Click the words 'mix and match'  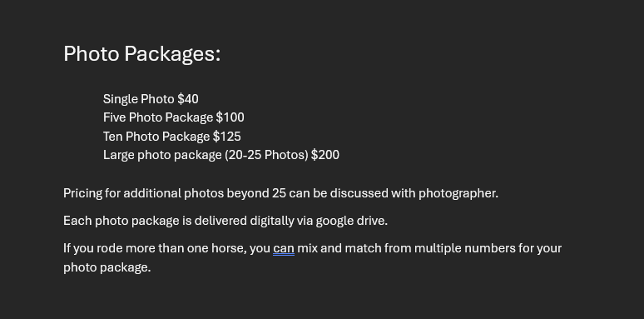[x=339, y=248]
